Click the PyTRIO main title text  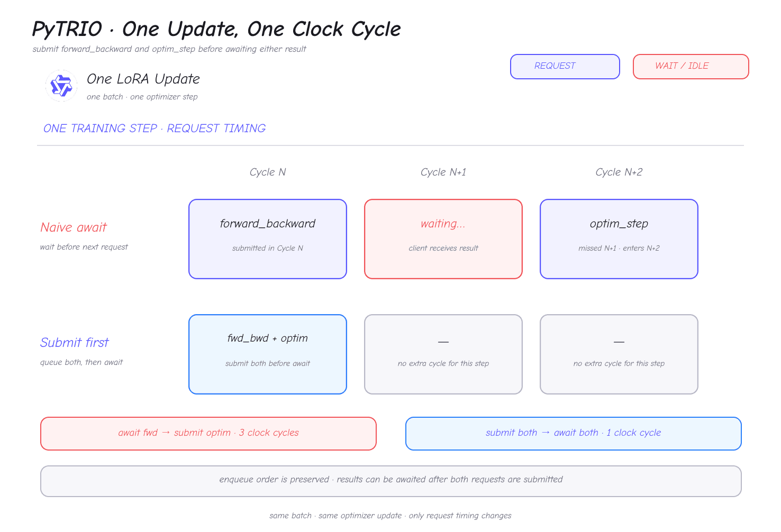pyautogui.click(x=216, y=29)
